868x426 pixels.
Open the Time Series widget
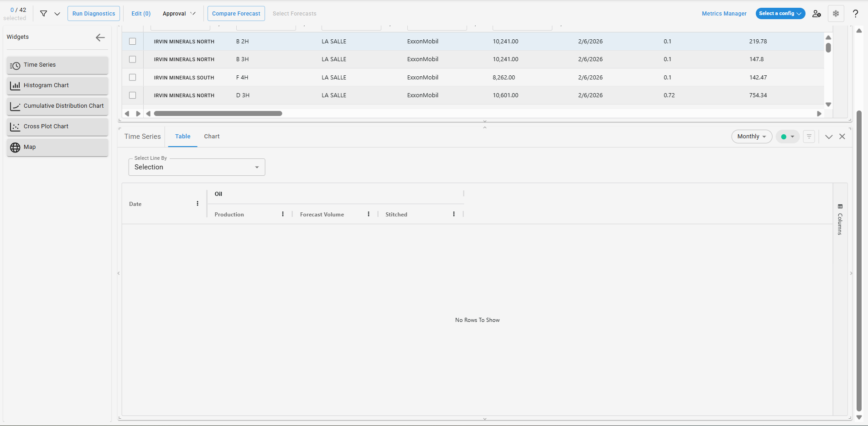(x=57, y=65)
